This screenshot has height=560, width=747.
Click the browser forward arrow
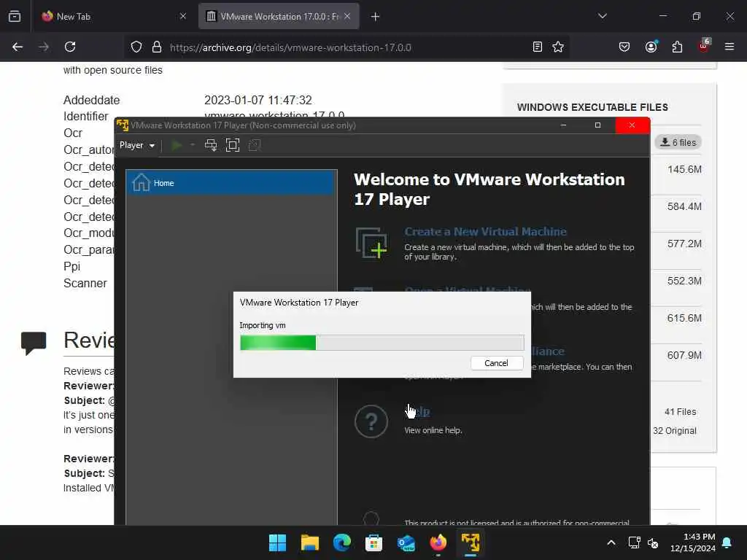(44, 47)
